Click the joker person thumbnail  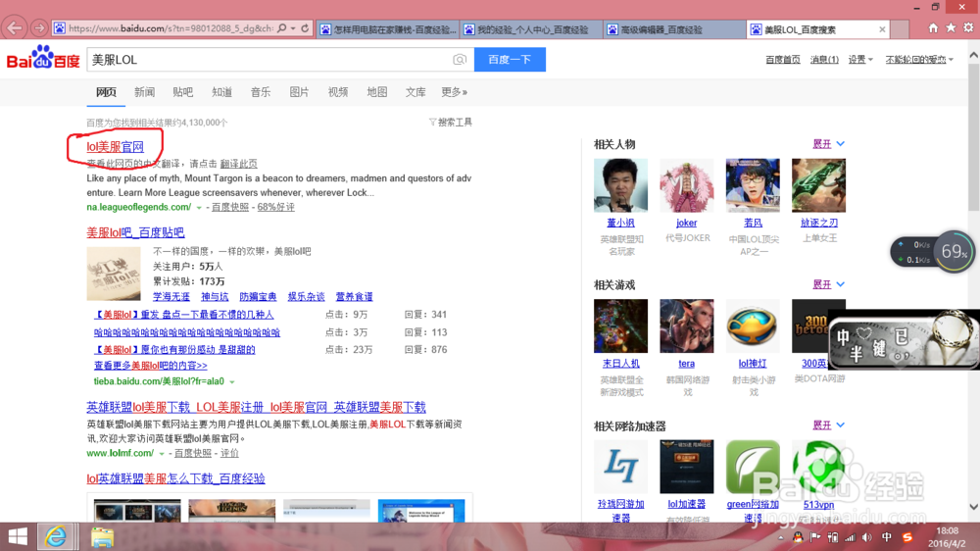686,185
